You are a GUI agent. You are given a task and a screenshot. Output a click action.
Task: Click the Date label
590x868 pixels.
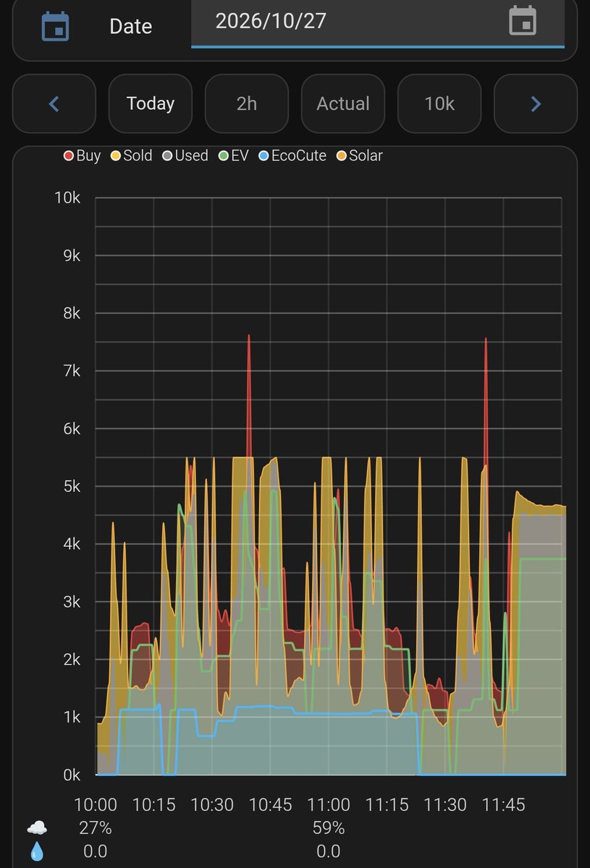[x=131, y=27]
